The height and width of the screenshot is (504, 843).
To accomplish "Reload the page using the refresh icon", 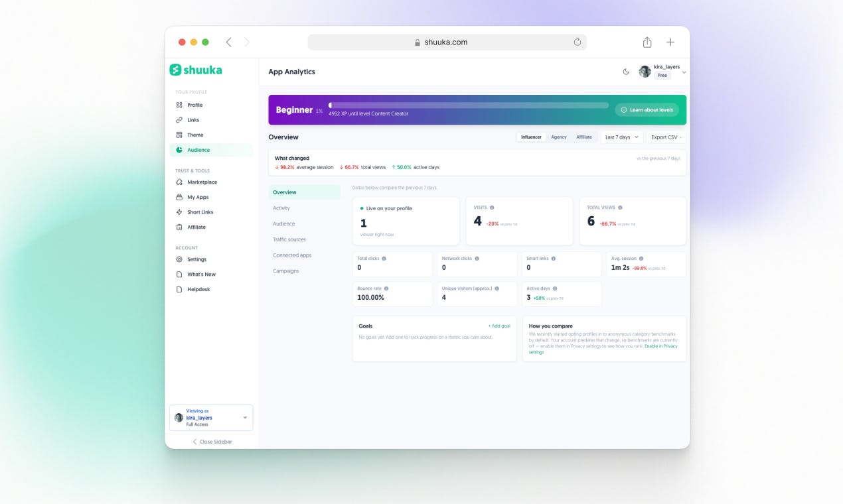I will tap(577, 42).
